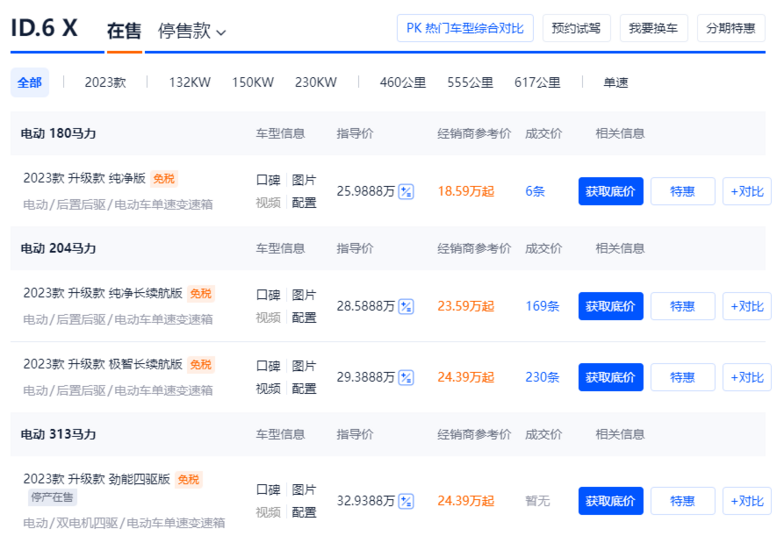
Task: Add 极智长续航版 to comparison with +对比
Action: click(x=747, y=378)
